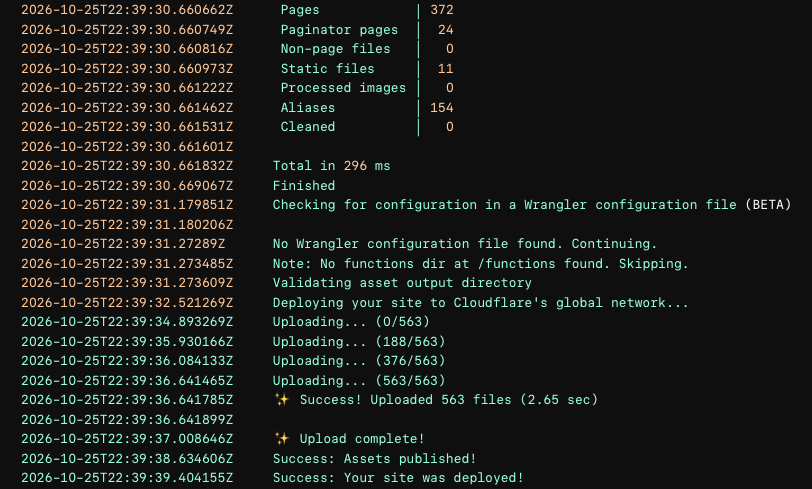Click timestamp 2026-10-25T22:39:30.669067Z
Screen dimensions: 812x489
[x=127, y=185]
